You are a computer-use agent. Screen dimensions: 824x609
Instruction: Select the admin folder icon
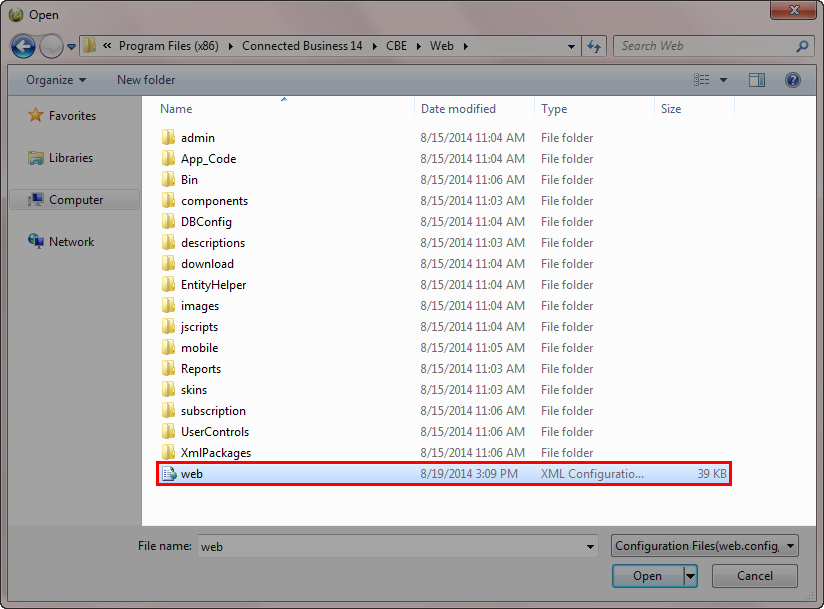click(x=169, y=138)
